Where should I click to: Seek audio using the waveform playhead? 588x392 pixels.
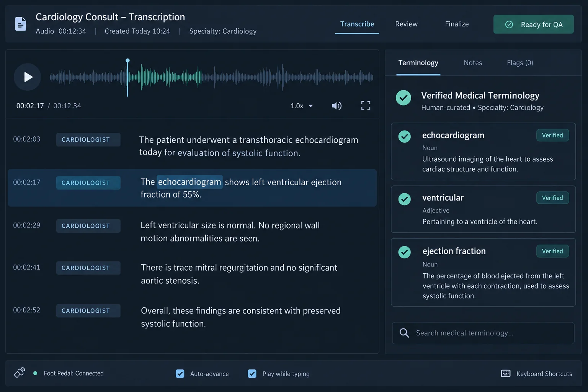[x=127, y=77]
